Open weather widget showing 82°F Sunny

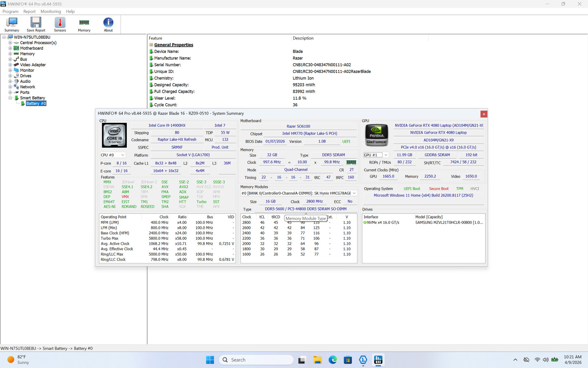click(18, 360)
